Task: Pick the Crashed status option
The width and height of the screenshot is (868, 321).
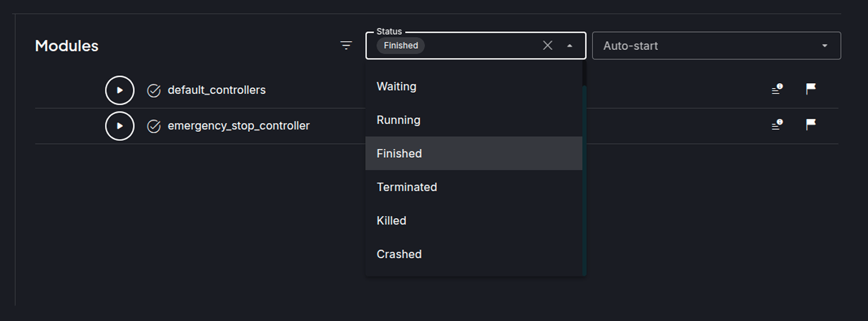Action: coord(474,254)
